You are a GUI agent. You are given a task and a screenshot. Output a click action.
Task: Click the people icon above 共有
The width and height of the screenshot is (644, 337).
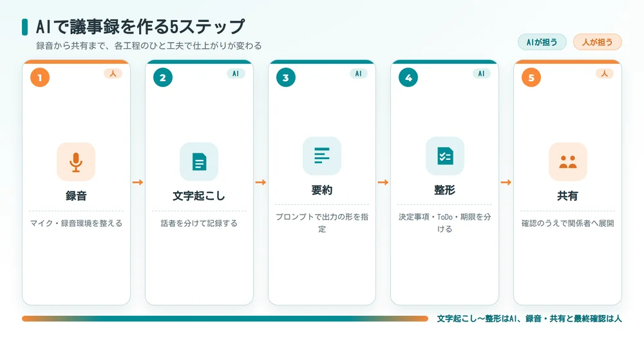[x=567, y=162]
